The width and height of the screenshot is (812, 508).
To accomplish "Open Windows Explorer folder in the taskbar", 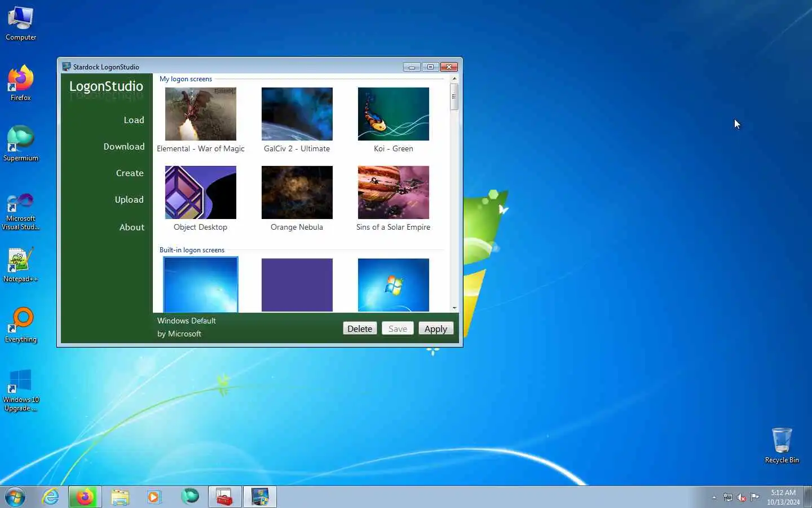I will pos(120,497).
